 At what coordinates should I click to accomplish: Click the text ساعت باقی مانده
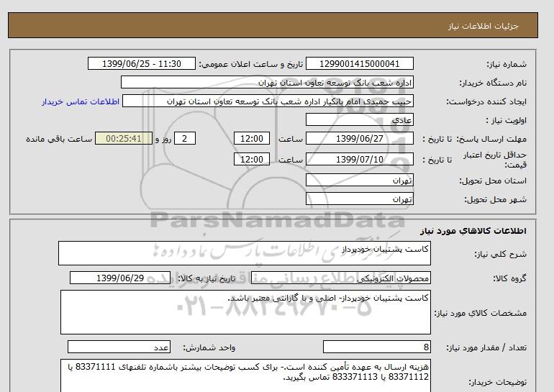click(59, 139)
